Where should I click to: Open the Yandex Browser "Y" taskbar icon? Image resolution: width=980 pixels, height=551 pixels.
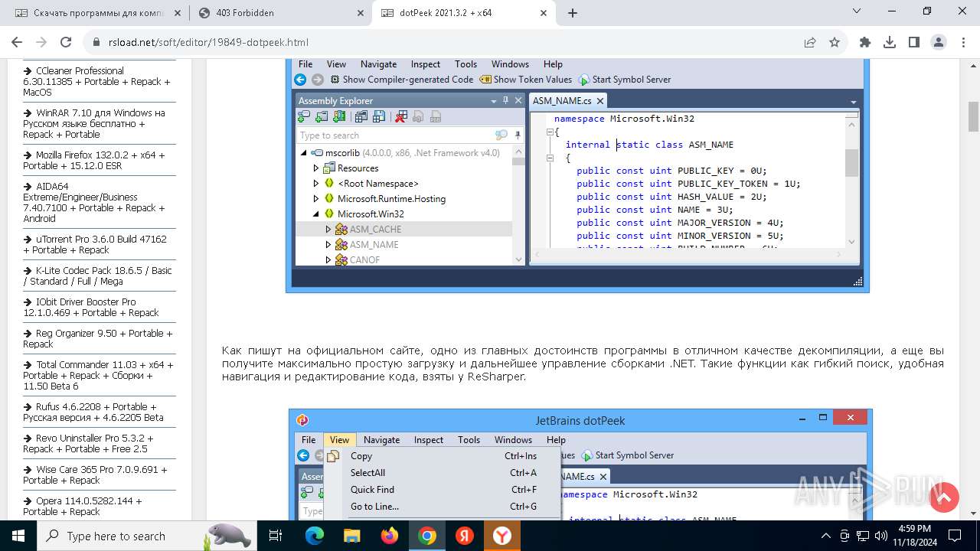tap(502, 536)
